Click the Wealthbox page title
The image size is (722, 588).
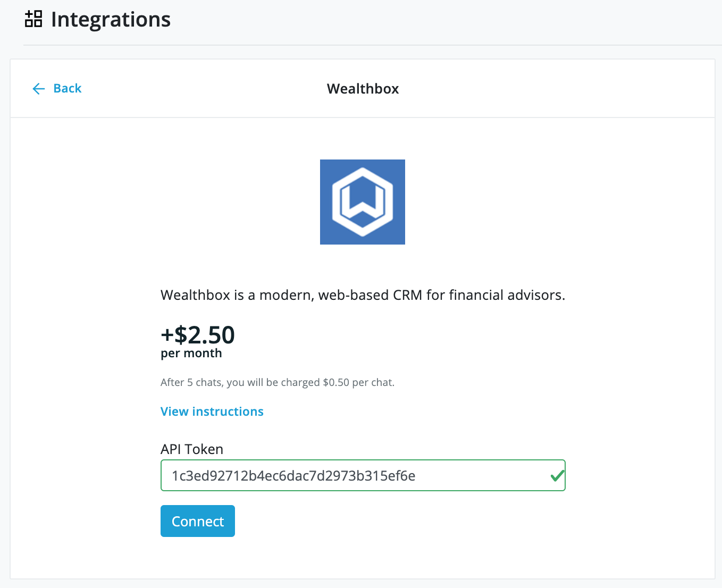click(363, 89)
